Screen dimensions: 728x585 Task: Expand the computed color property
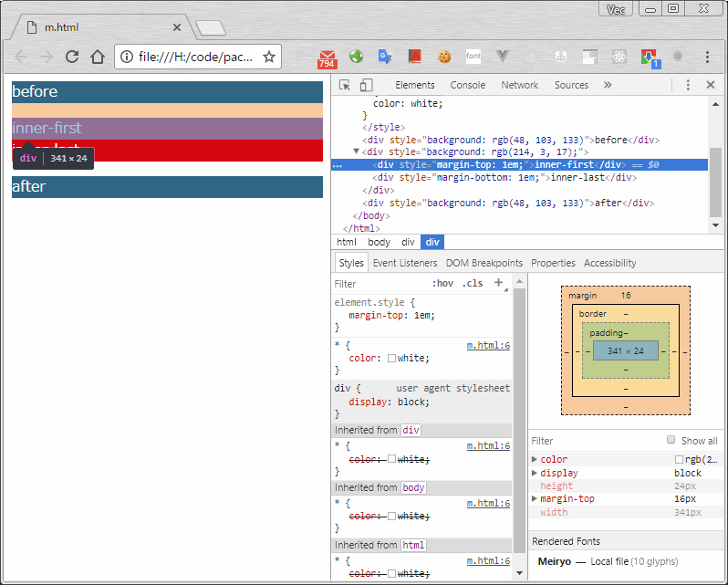[535, 459]
